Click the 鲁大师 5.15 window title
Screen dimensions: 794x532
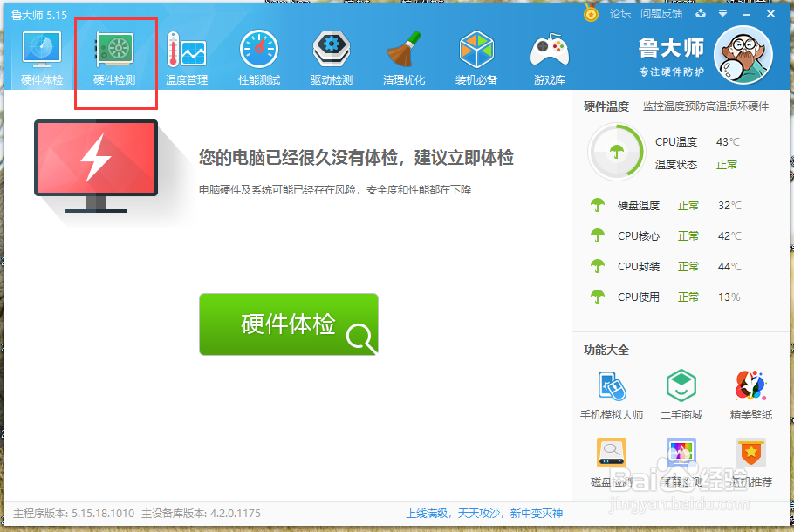pyautogui.click(x=39, y=15)
